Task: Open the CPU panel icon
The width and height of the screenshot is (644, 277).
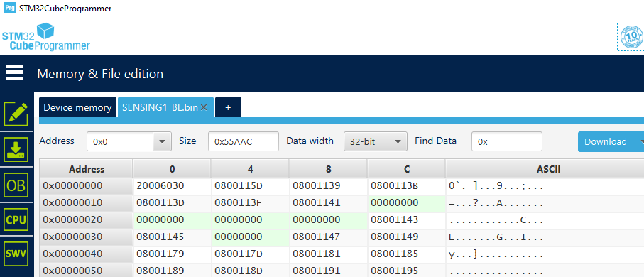Action: (x=17, y=220)
